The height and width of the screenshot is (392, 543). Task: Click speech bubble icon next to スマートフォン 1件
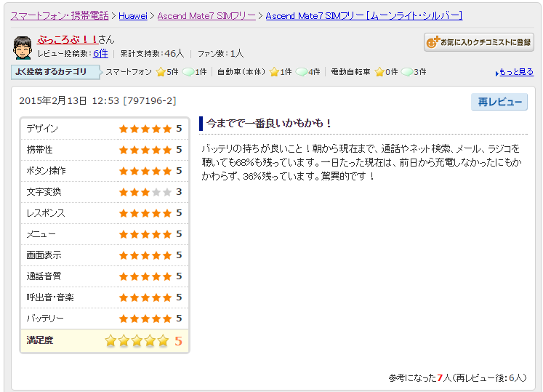coord(188,72)
